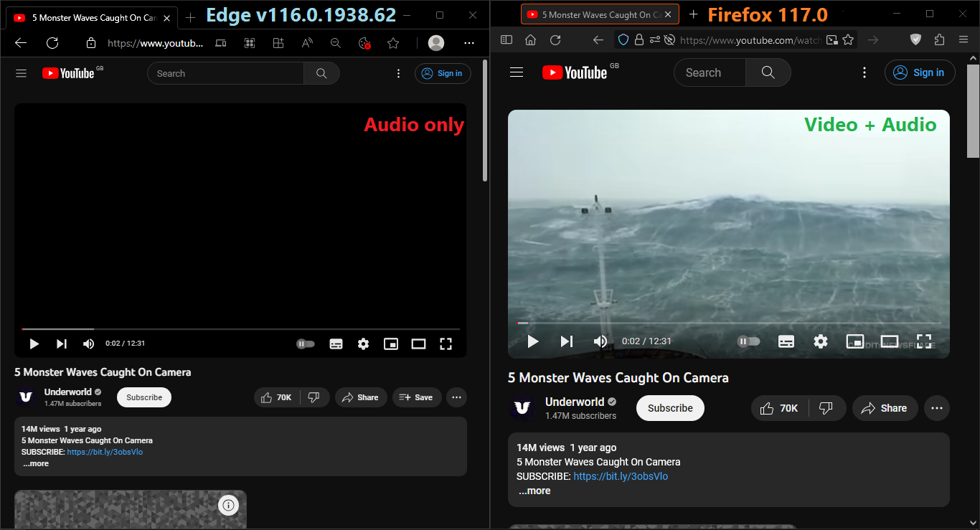980x530 pixels.
Task: Bookmark page with Firefox star
Action: [848, 40]
